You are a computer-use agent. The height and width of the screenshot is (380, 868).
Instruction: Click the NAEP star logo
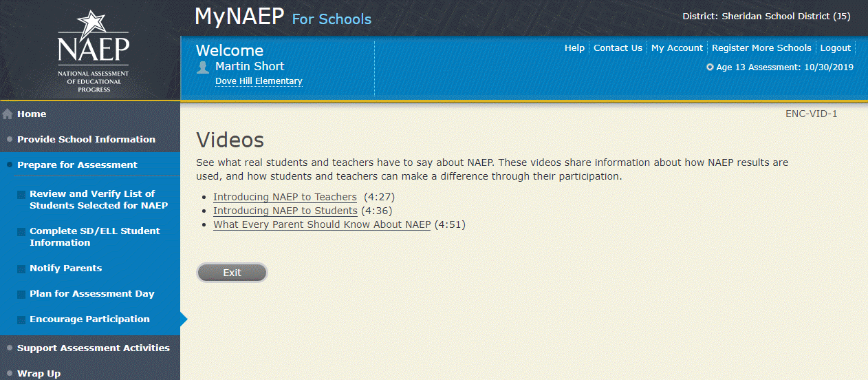[x=93, y=52]
